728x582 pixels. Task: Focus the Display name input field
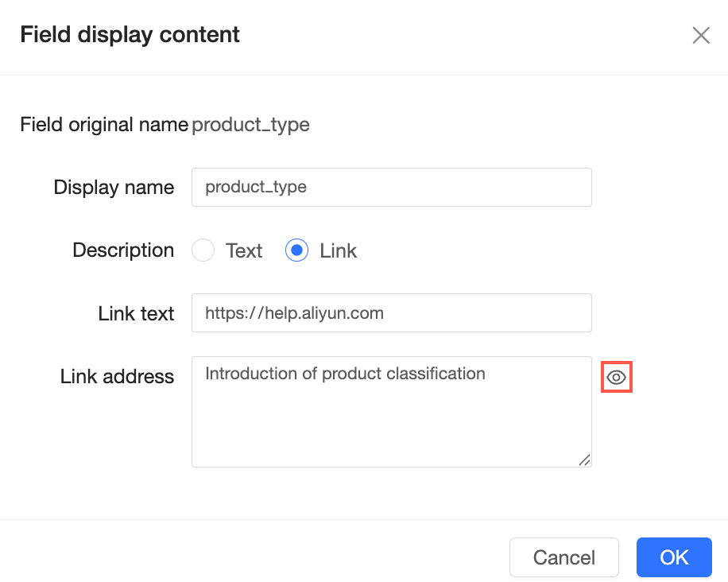[391, 187]
